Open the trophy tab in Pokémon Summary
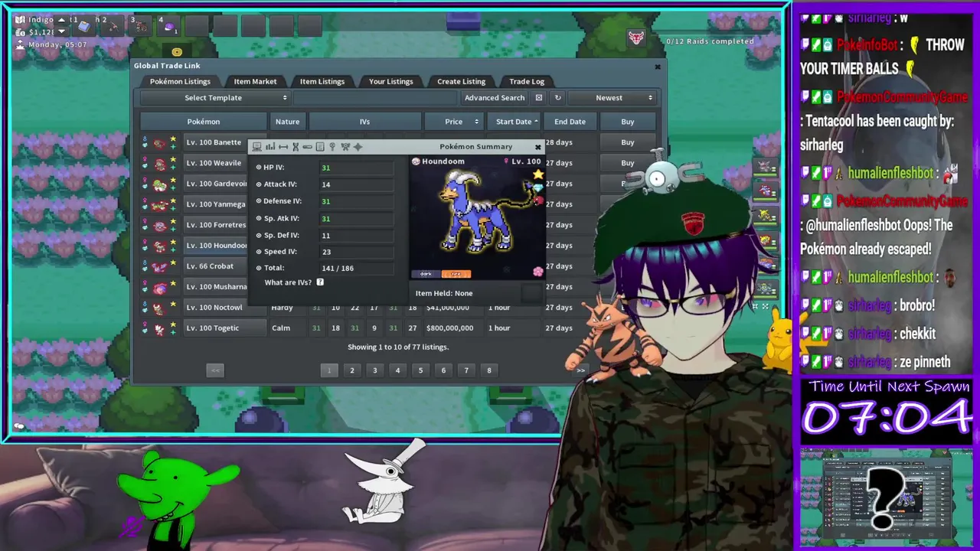The height and width of the screenshot is (551, 980). click(x=345, y=147)
